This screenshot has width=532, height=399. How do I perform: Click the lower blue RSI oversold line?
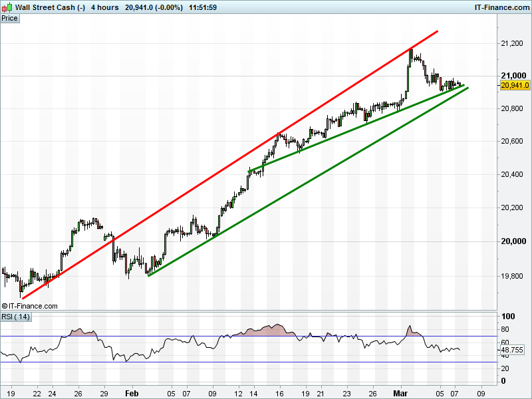click(x=249, y=362)
